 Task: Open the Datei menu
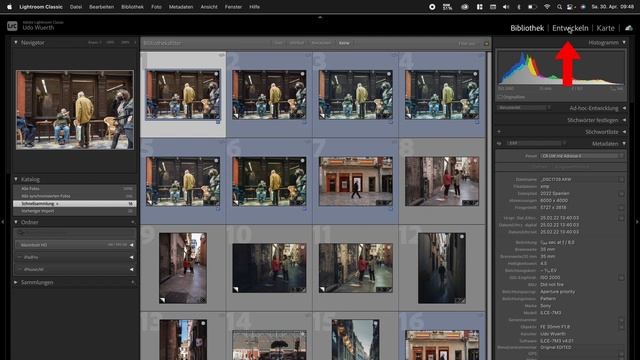76,7
